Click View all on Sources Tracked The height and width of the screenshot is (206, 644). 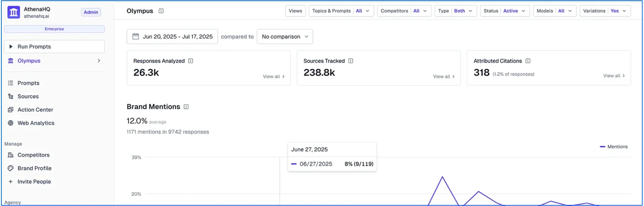444,77
